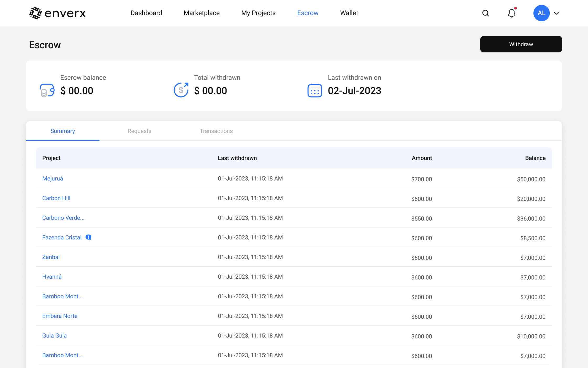Click the Last withdrawn calendar icon
Image resolution: width=588 pixels, height=368 pixels.
[x=314, y=91]
